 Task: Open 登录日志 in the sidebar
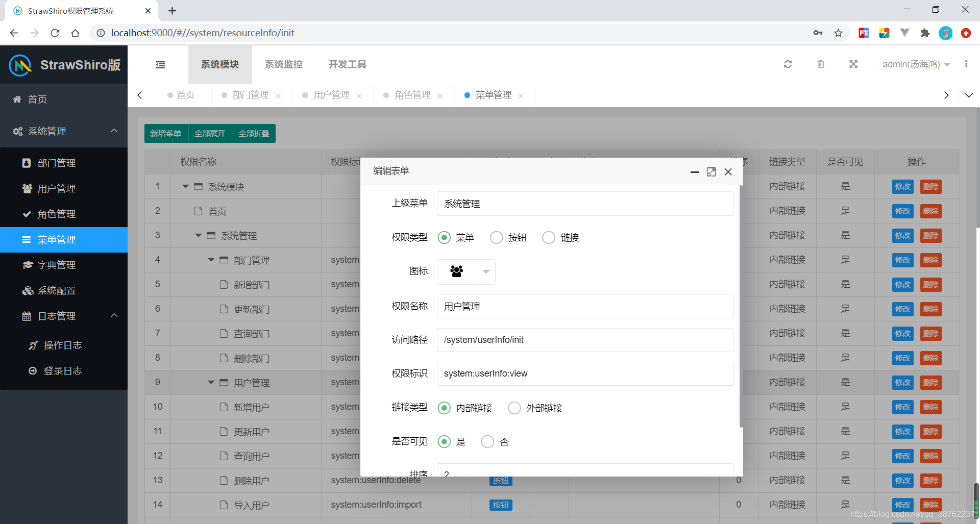pos(64,371)
